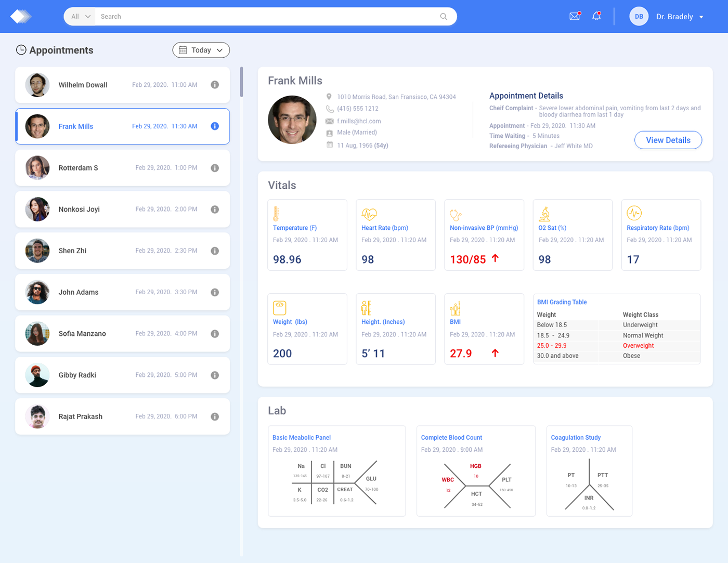Click Rajat Prakash's avatar photo
Image resolution: width=728 pixels, height=563 pixels.
(x=37, y=416)
